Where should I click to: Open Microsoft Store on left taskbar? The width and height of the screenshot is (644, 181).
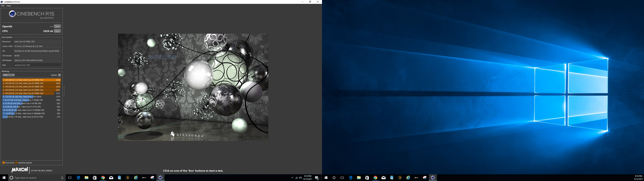tap(94, 178)
